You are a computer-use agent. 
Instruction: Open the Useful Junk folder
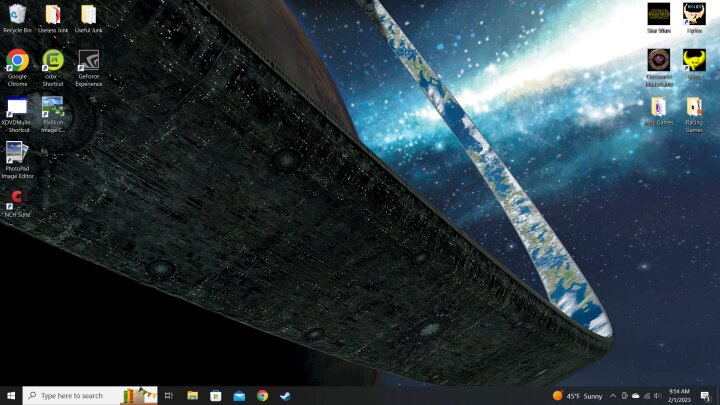(x=89, y=18)
